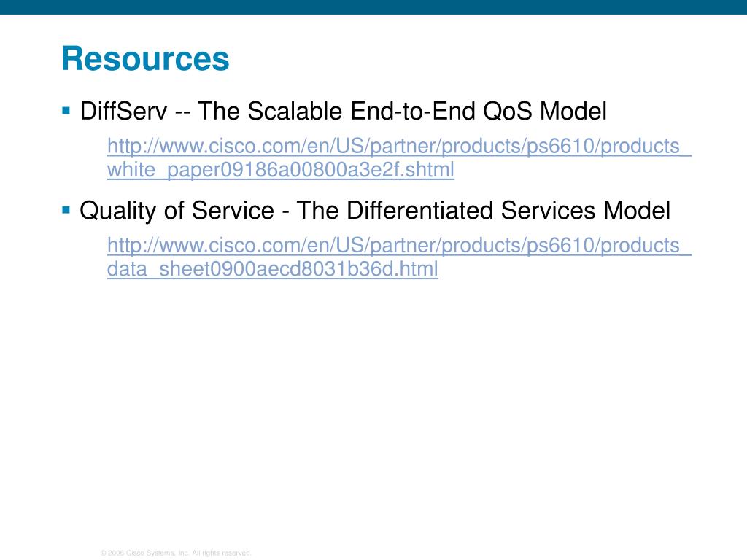747x560 pixels.
Task: Click the 2006 Cisco Systems copyright footer
Action: click(176, 553)
